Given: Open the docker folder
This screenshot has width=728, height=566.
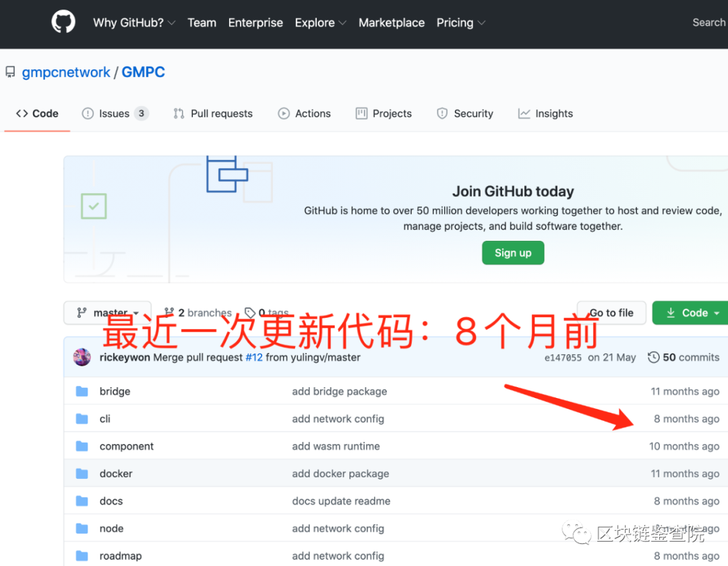Looking at the screenshot, I should [x=116, y=474].
